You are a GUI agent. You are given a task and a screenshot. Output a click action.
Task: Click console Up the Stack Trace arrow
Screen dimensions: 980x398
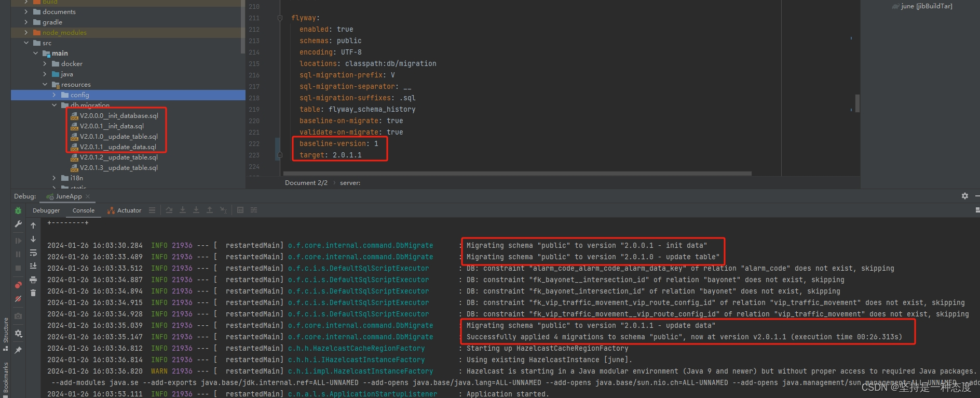click(33, 225)
